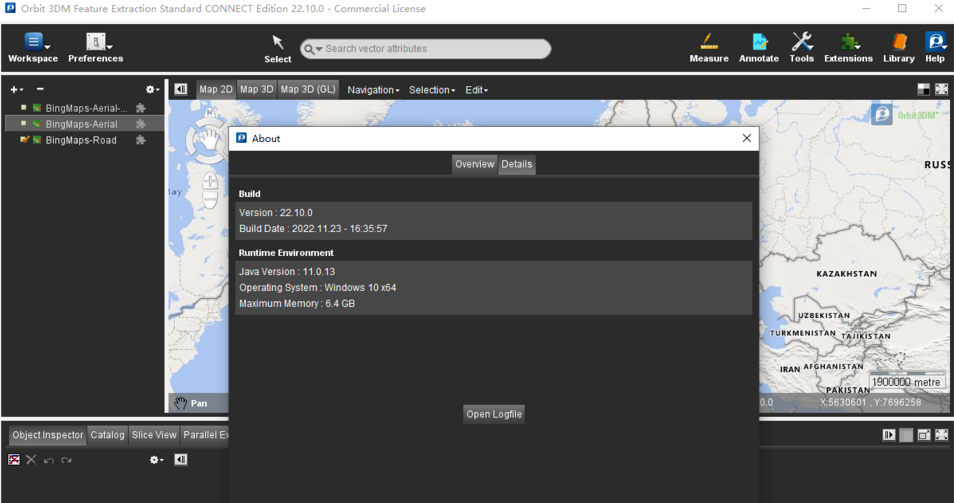The image size is (954, 503).
Task: Remove dataset with the minus icon
Action: (x=40, y=89)
